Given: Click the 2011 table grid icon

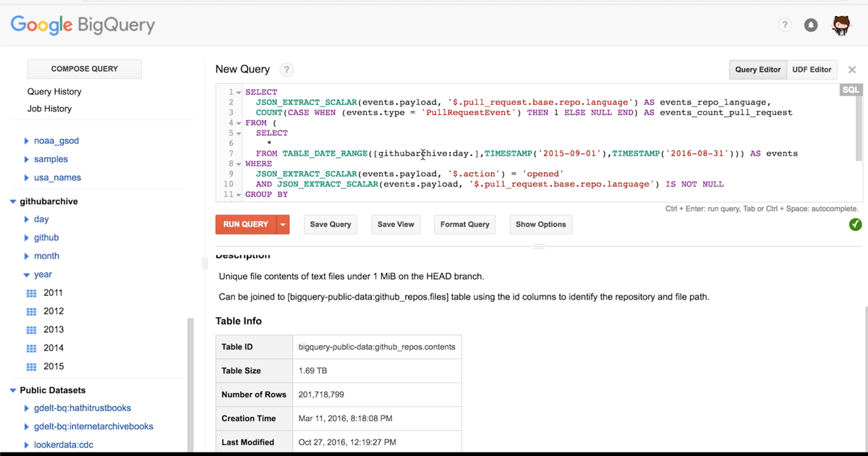Looking at the screenshot, I should coord(31,292).
